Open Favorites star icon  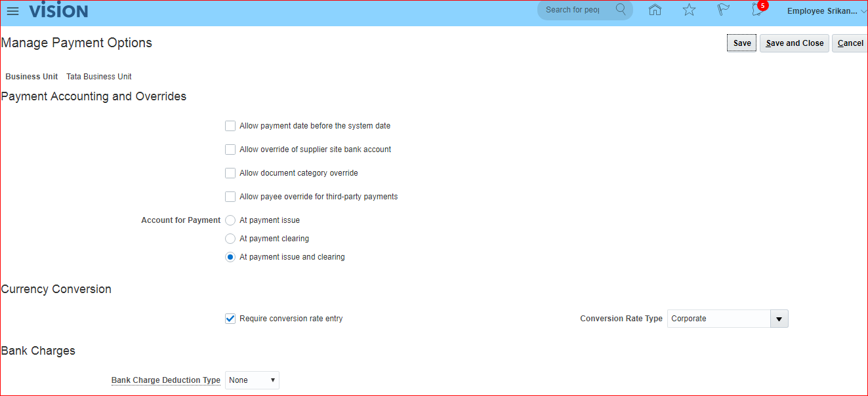689,10
